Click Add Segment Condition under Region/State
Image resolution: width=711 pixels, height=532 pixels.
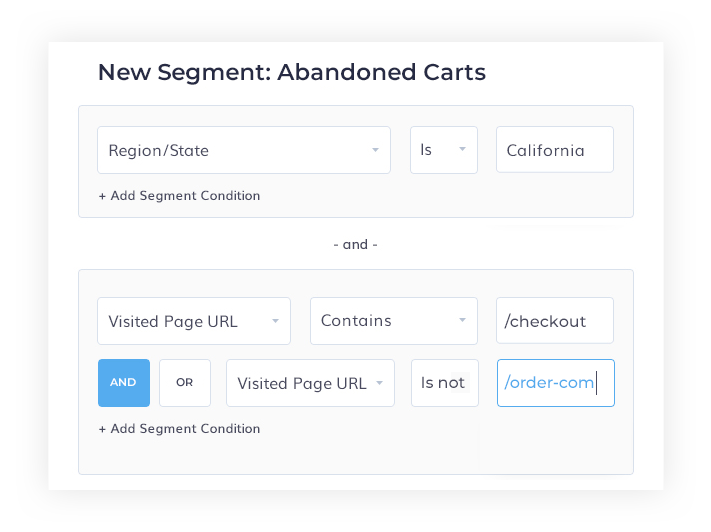(179, 196)
